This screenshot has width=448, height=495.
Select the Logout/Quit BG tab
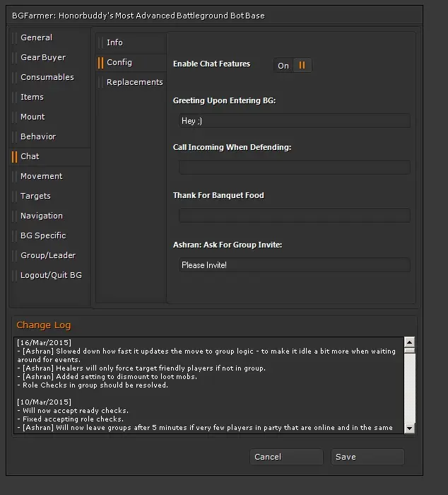click(50, 275)
